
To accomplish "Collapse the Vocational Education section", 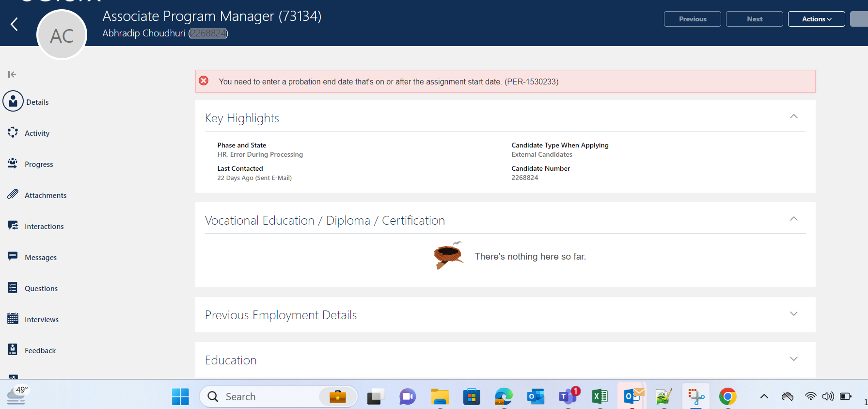I will click(x=794, y=219).
